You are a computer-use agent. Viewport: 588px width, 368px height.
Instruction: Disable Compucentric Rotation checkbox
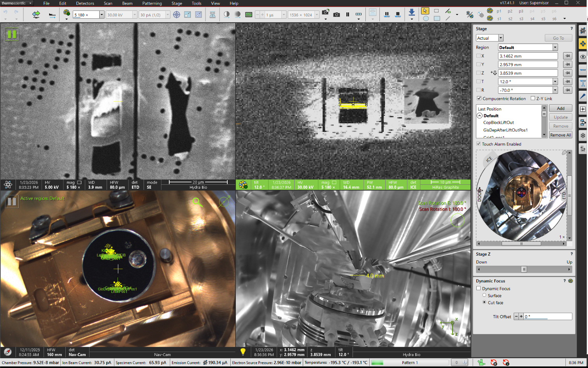[x=479, y=98]
